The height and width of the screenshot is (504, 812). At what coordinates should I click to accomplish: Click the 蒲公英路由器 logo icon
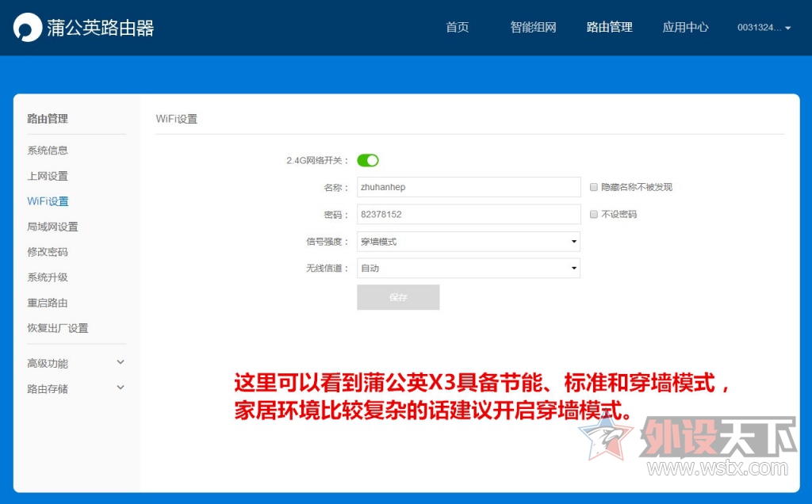(x=28, y=28)
